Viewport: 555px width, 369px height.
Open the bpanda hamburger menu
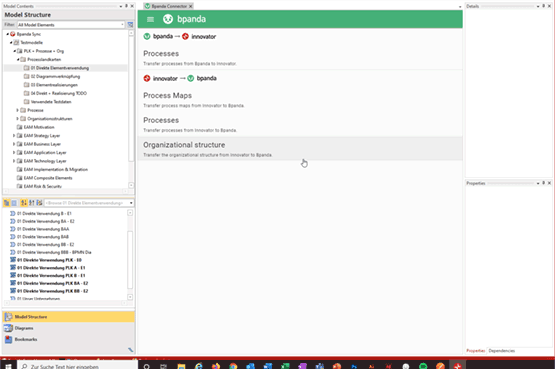(x=150, y=19)
